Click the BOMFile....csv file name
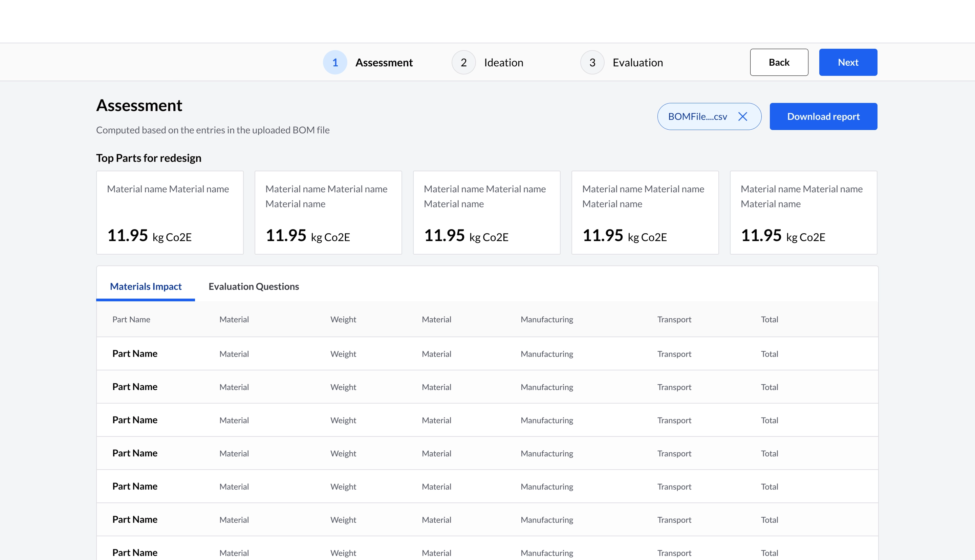 pyautogui.click(x=697, y=116)
